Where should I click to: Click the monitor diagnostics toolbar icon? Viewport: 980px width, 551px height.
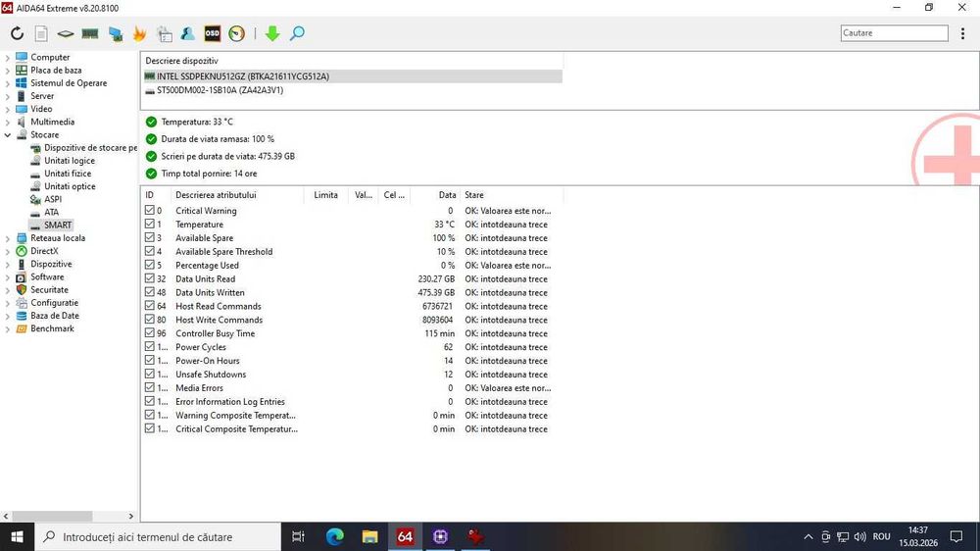(x=116, y=33)
